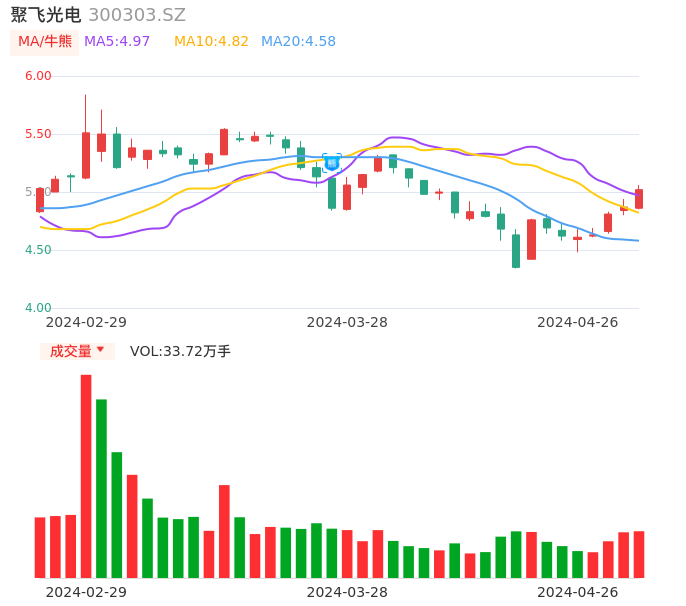The image size is (686, 606).
Task: Click the stock code 300303.SZ
Action: tap(137, 15)
